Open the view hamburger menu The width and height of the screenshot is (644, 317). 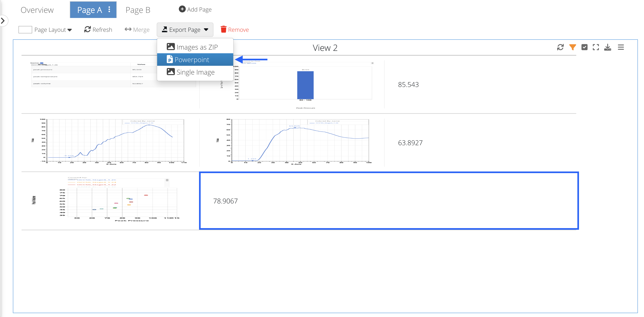(621, 47)
